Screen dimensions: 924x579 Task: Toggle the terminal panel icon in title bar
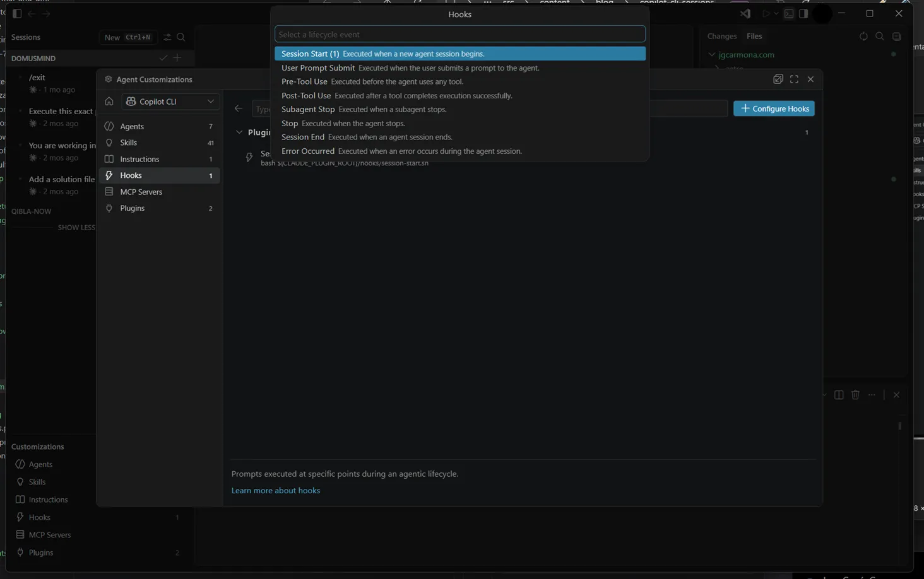pyautogui.click(x=789, y=13)
